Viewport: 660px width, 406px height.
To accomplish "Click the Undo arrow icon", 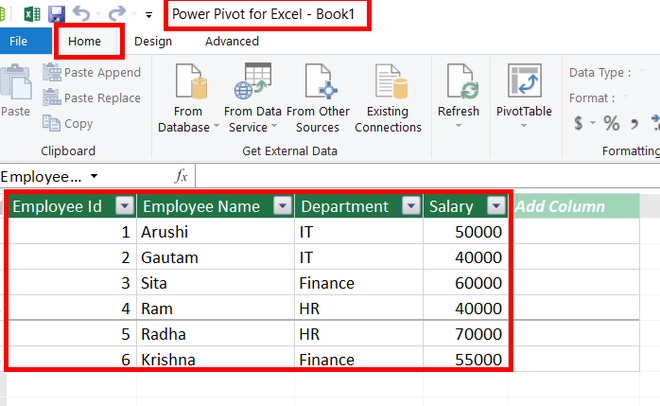I will pos(82,15).
